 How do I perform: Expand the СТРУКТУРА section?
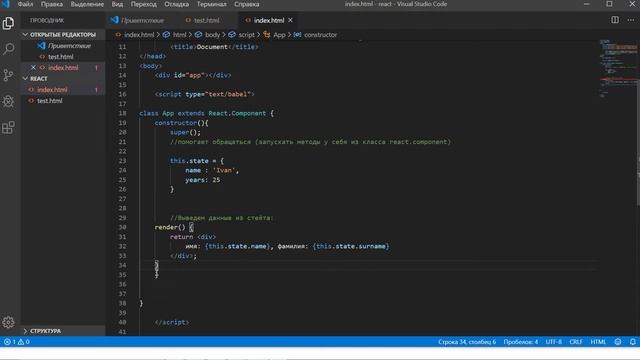pos(62,331)
